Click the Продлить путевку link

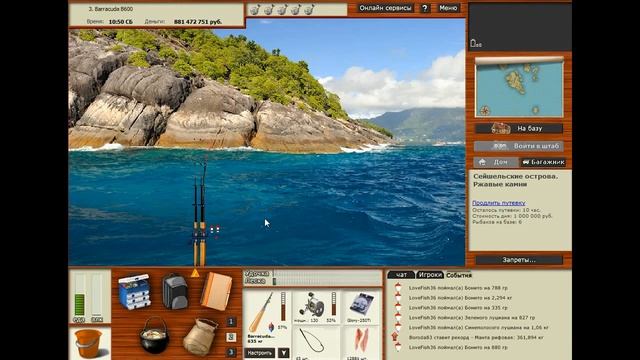coord(498,203)
